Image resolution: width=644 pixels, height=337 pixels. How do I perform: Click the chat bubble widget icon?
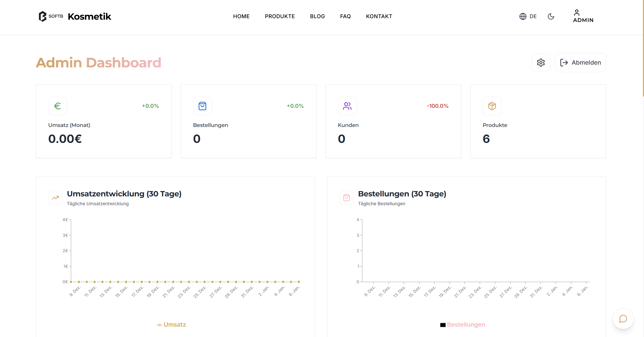pos(623,319)
